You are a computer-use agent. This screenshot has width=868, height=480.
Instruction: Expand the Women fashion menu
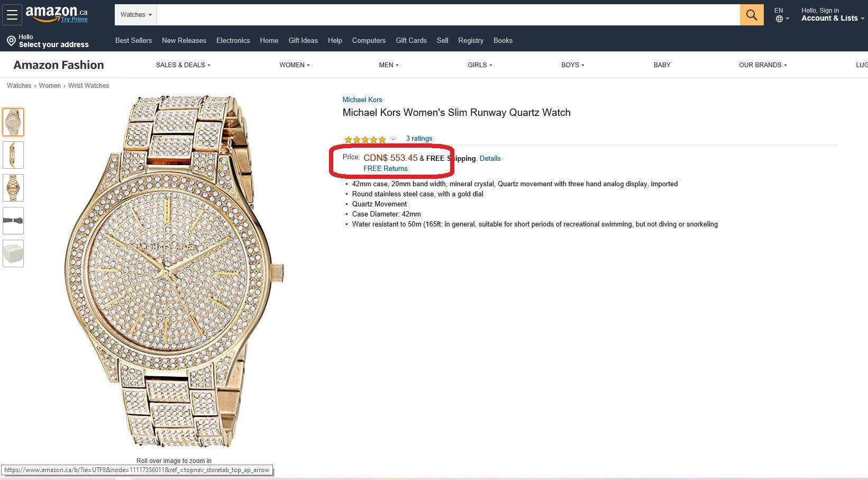click(x=295, y=65)
